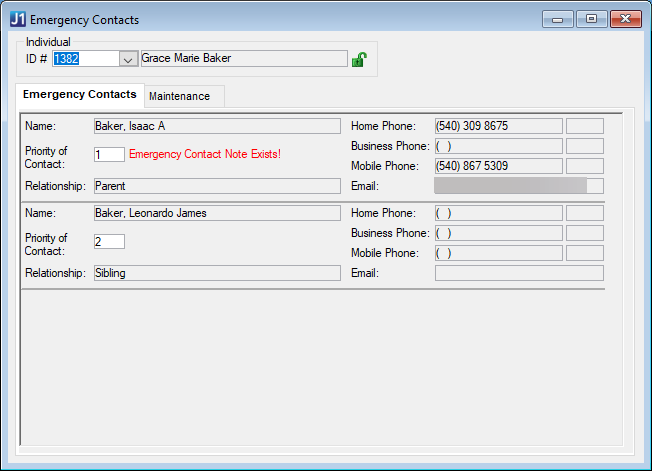Click the Priority of Contact field showing 1
This screenshot has width=652, height=471.
[108, 154]
